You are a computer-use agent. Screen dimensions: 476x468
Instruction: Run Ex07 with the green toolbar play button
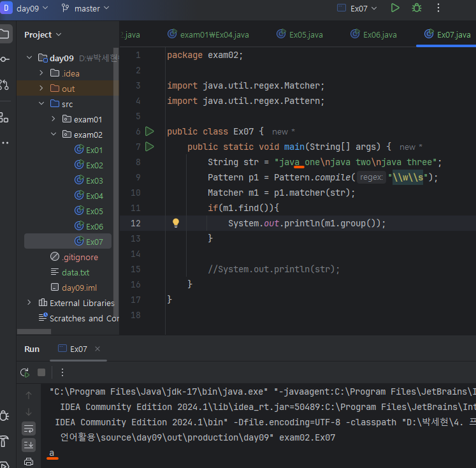click(x=395, y=8)
